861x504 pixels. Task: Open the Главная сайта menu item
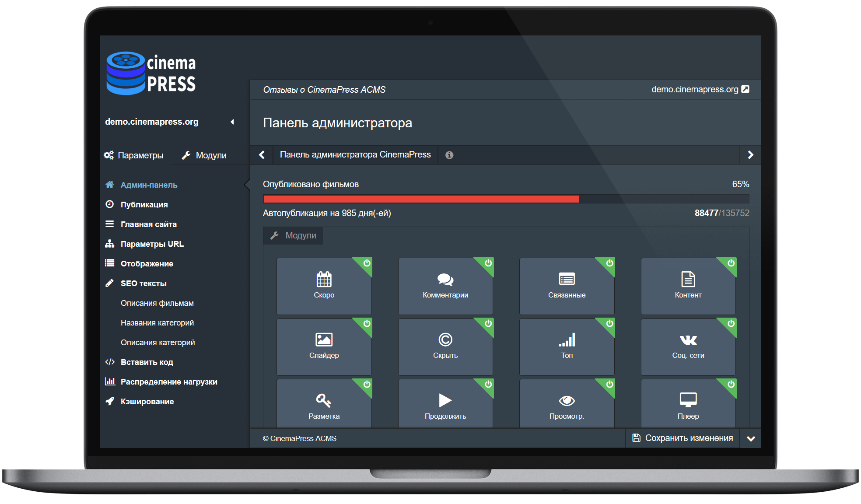140,224
